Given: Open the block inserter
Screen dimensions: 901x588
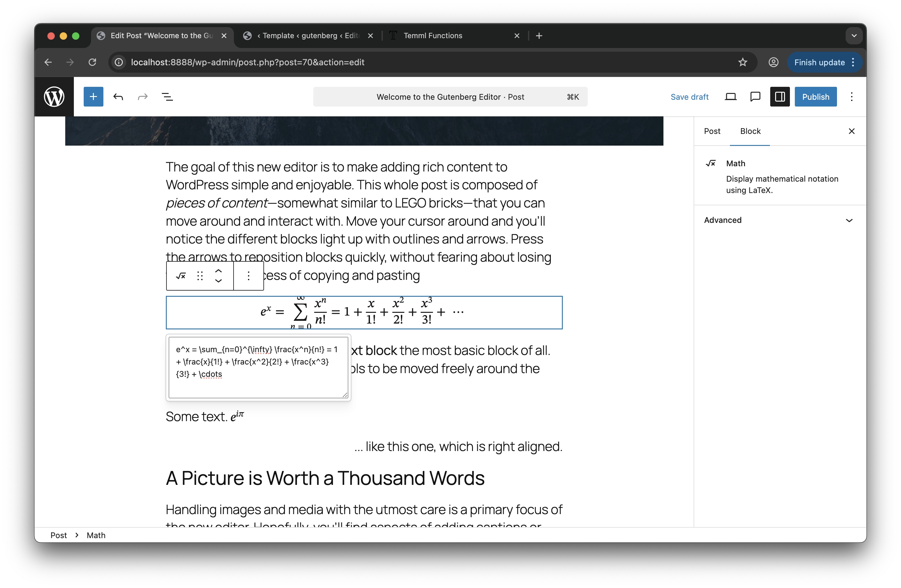Looking at the screenshot, I should click(93, 97).
